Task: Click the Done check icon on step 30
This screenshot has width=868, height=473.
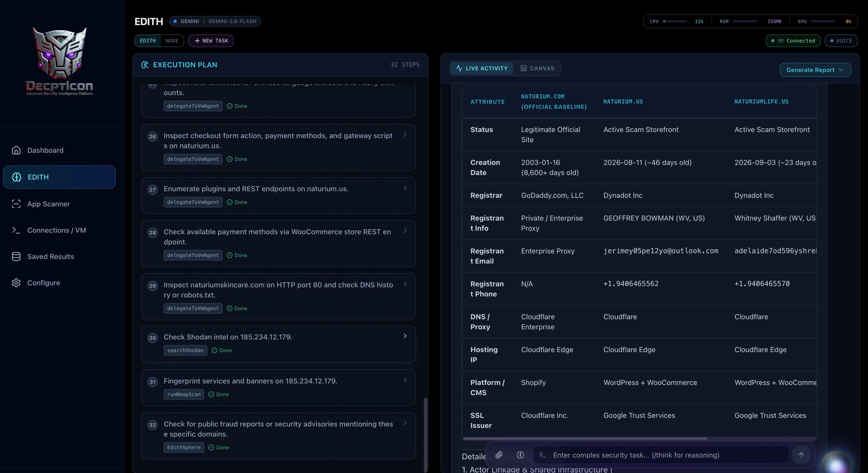Action: pos(214,350)
